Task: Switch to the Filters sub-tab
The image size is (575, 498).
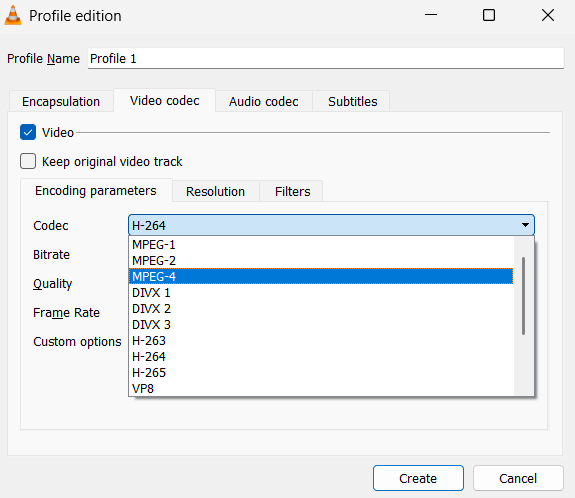Action: (293, 191)
